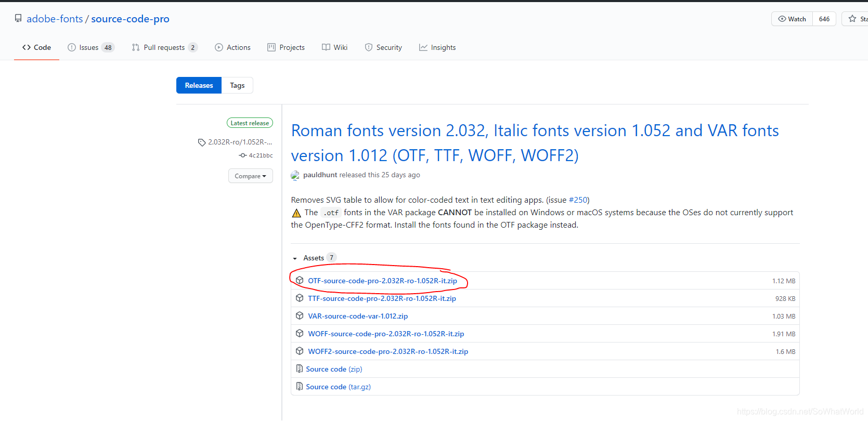Open the Projects tab
868x421 pixels.
tap(286, 47)
